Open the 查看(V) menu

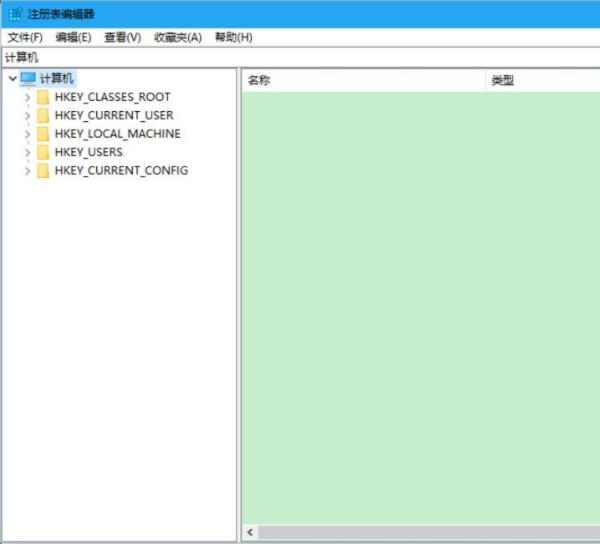pyautogui.click(x=122, y=37)
